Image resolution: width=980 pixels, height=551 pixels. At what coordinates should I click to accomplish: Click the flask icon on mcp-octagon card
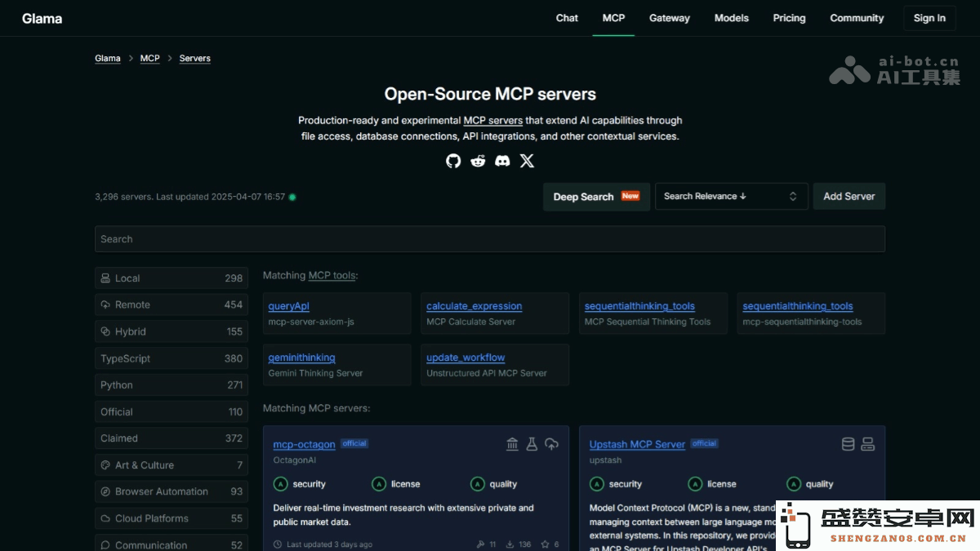(532, 444)
